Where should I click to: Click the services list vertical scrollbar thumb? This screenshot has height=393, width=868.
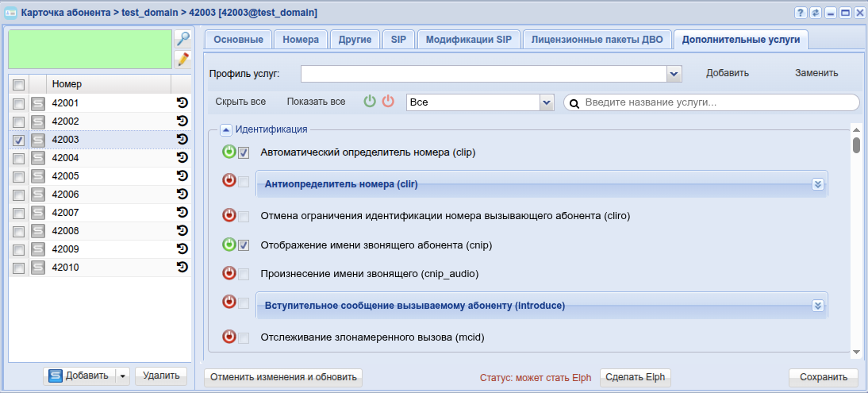[856, 145]
